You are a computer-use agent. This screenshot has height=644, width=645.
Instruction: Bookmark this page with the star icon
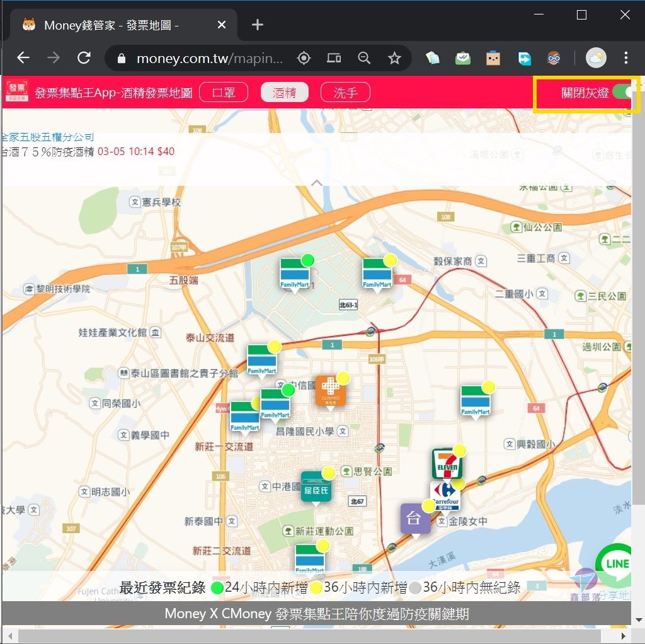point(394,59)
